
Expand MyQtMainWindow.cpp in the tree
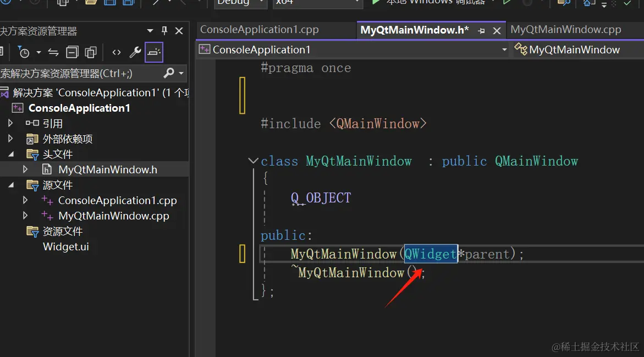pyautogui.click(x=25, y=215)
